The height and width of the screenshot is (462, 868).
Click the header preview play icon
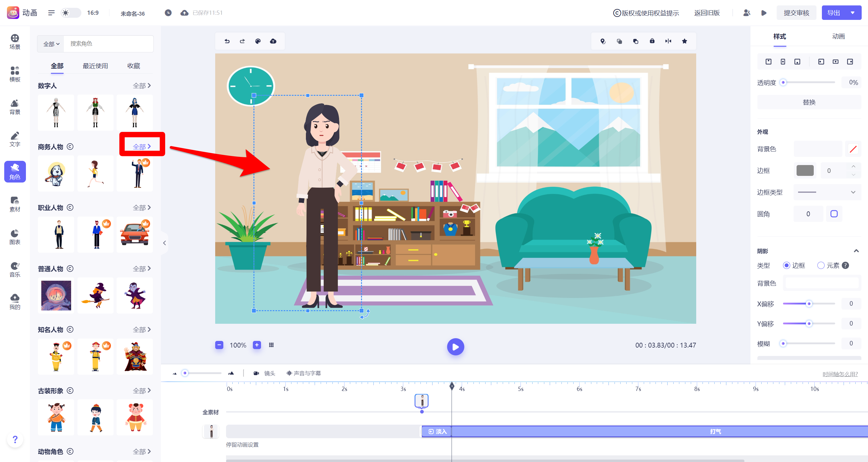click(x=764, y=13)
